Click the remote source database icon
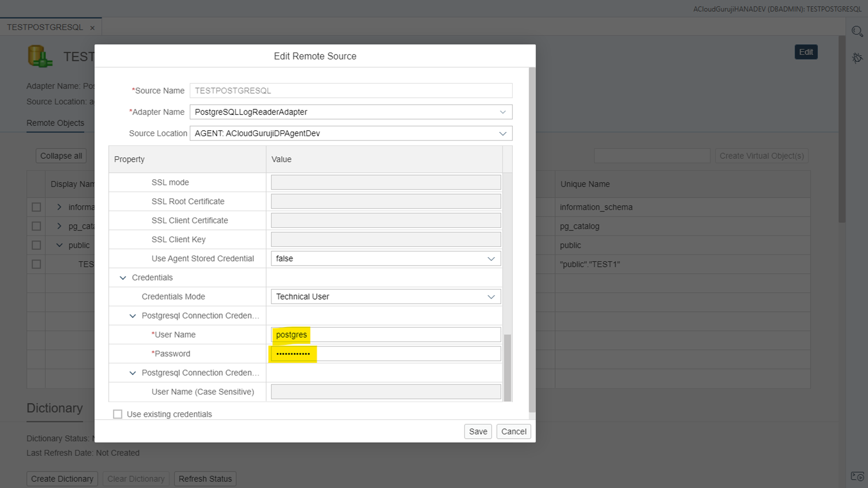The image size is (868, 488). (x=40, y=56)
